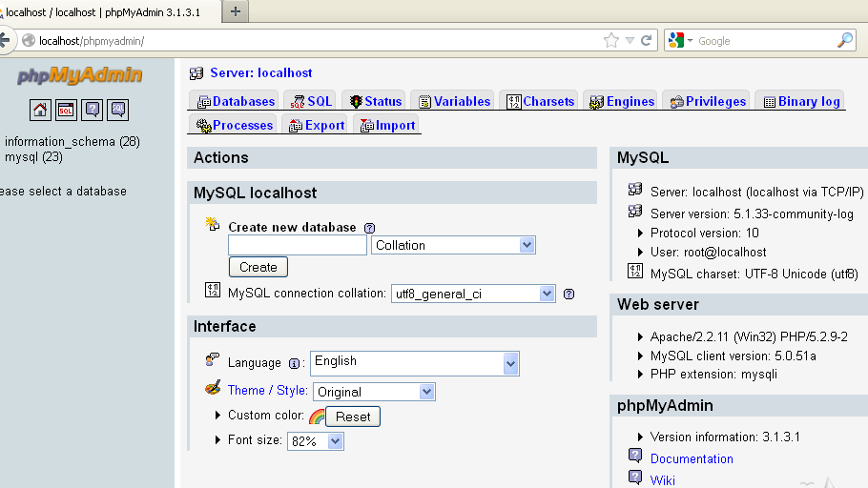This screenshot has width=868, height=488.
Task: Open the MySQL connection collation dropdown
Action: tap(473, 294)
